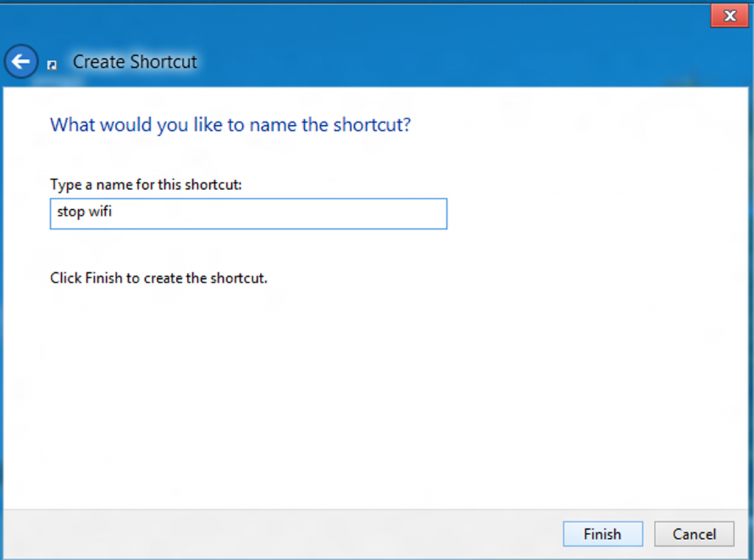Screen dimensions: 754x560
Task: Click the gap between Finish and Cancel buttons
Action: (648, 534)
